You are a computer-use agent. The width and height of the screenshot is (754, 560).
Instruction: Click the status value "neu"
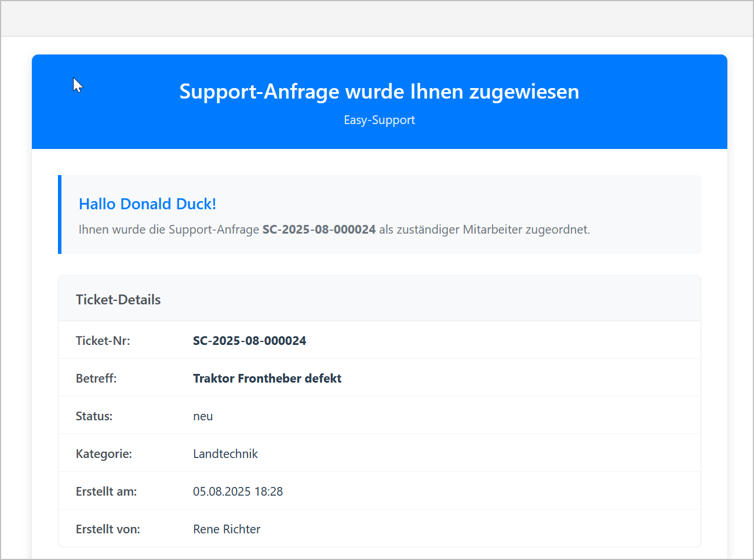pos(203,416)
